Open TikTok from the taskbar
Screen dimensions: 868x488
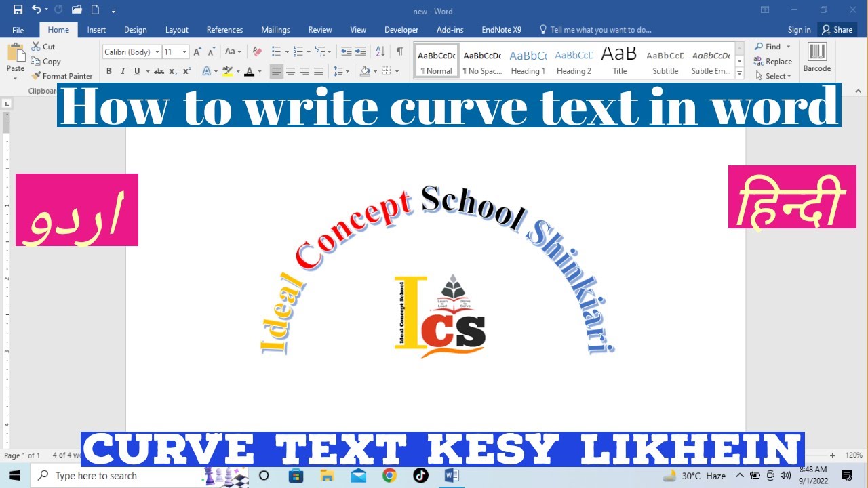420,476
